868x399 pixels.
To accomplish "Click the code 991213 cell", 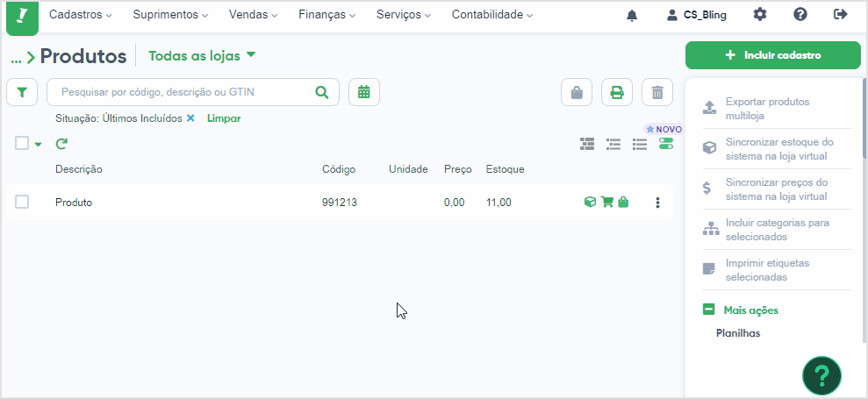I will click(x=340, y=203).
